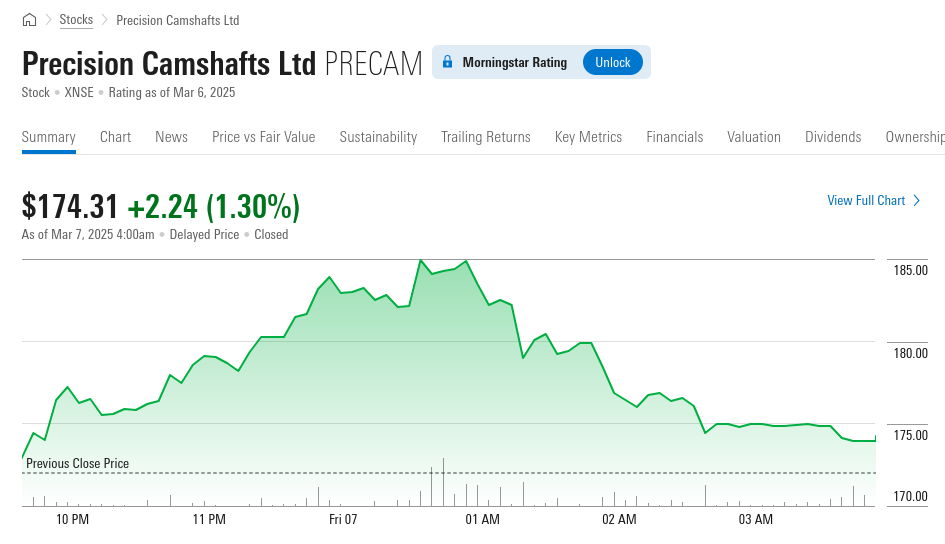The height and width of the screenshot is (544, 945).
Task: Open the Stocks breadcrumb link
Action: coord(76,20)
